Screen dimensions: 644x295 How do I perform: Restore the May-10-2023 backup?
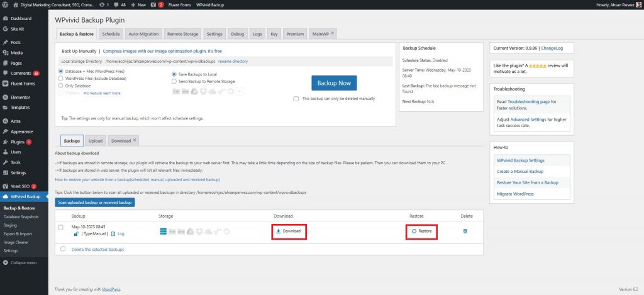pos(422,231)
